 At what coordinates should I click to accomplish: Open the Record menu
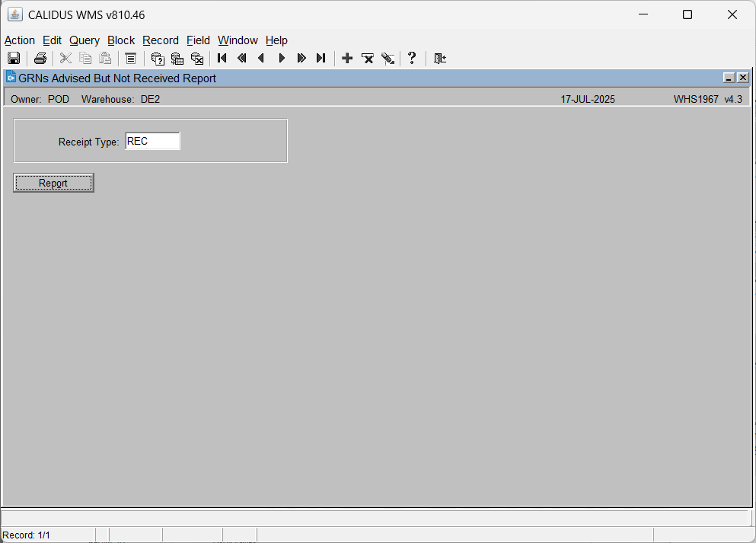click(161, 40)
